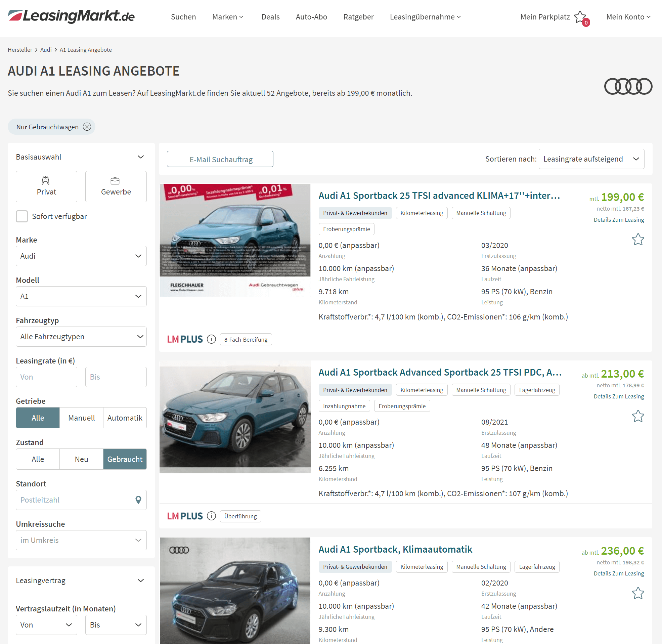The height and width of the screenshot is (644, 662).
Task: Open Audi A1 Sportback 25 TFSI advanced title
Action: (x=439, y=196)
